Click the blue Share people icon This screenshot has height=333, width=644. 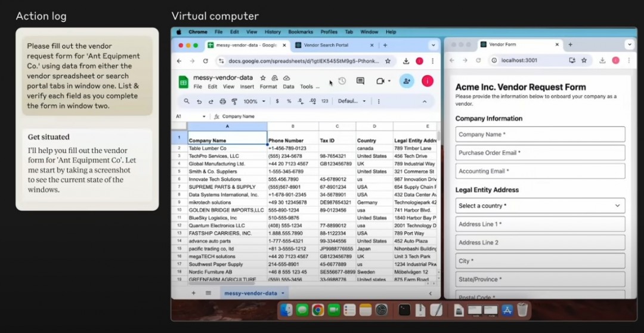click(x=407, y=81)
